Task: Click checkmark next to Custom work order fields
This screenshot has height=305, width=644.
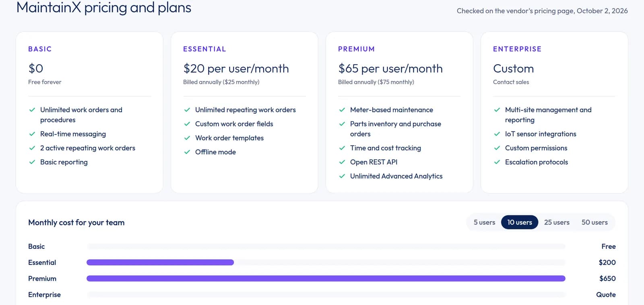Action: pyautogui.click(x=187, y=124)
